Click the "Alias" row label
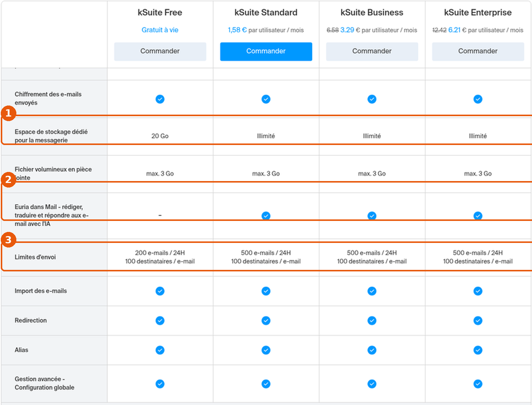 21,350
